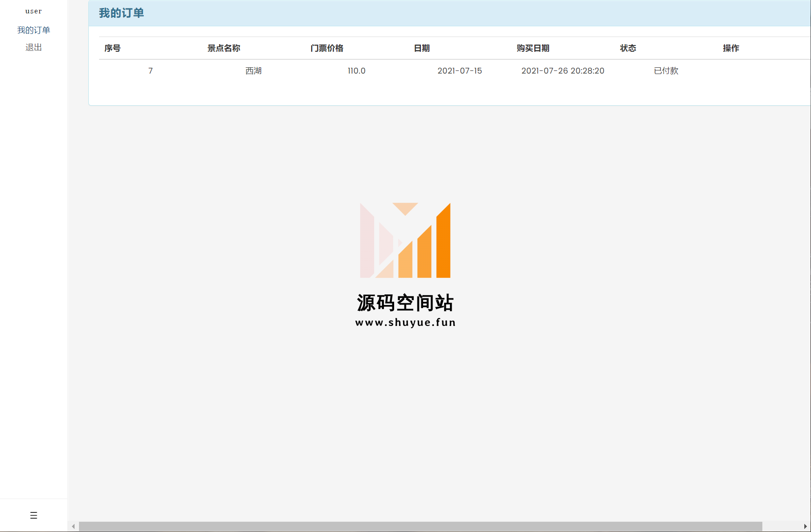Screen dimensions: 811x532
Task: Click the 日期 column header
Action: (422, 48)
